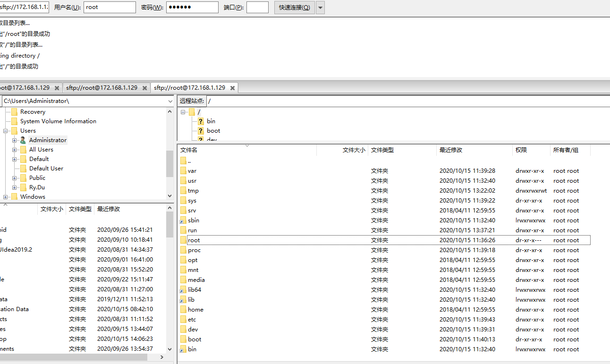Focus the 端口 port field
Viewport: 610px width, 364px height.
[257, 7]
